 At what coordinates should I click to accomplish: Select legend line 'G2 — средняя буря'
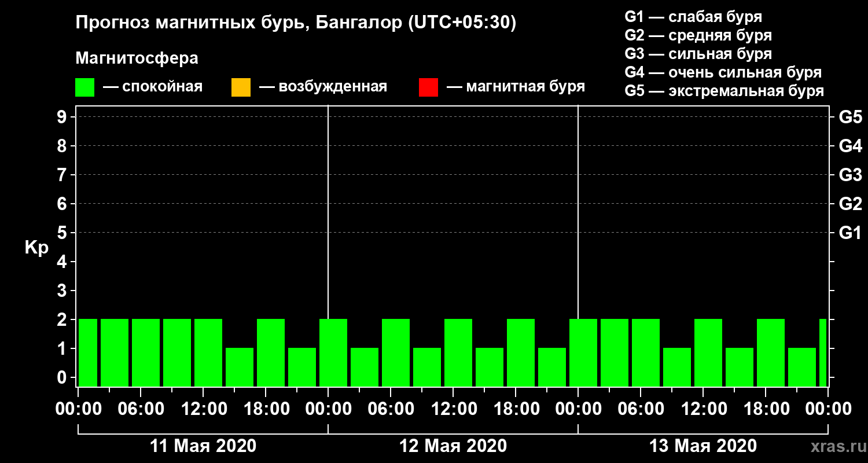698,35
